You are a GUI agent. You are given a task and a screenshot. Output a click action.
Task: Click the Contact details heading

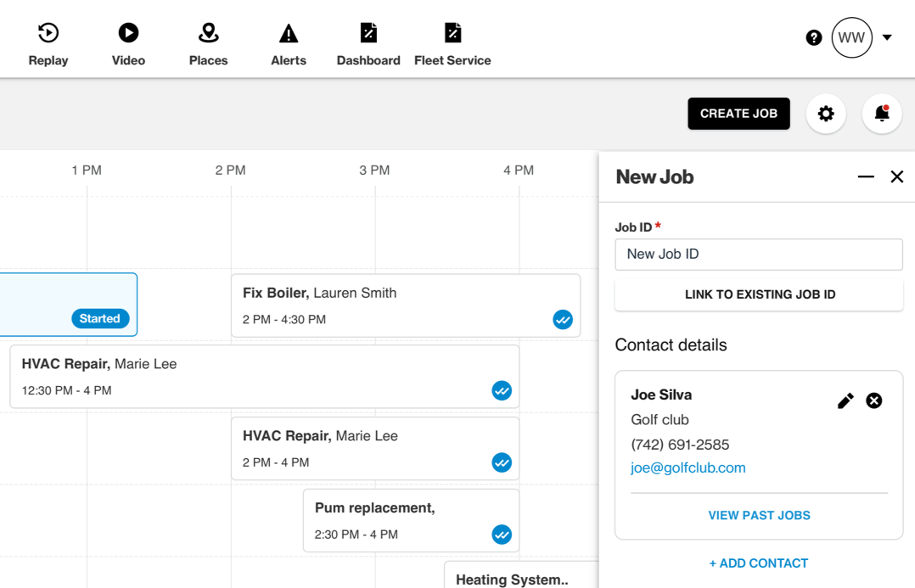671,344
